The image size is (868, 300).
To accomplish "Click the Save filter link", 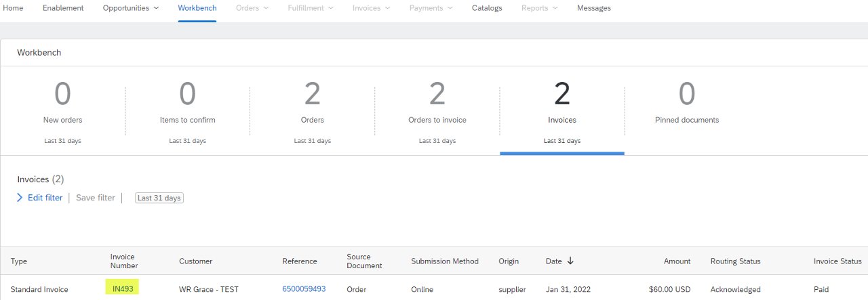I will point(95,198).
